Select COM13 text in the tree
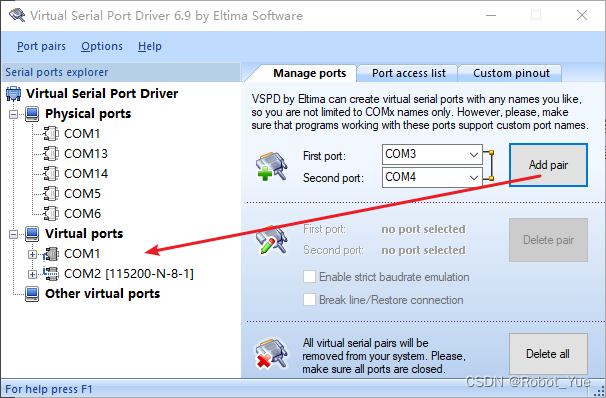Screen dimensions: 606x398 pos(86,154)
